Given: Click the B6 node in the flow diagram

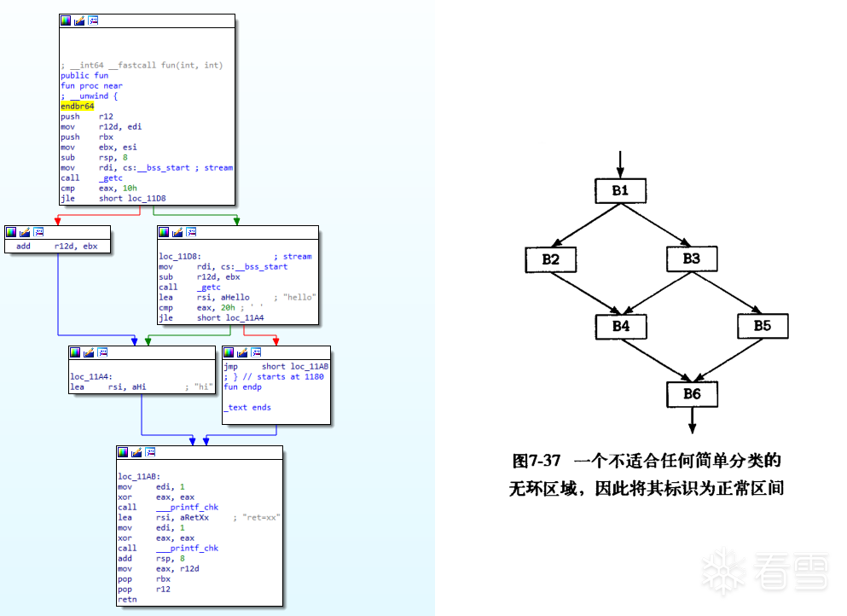Looking at the screenshot, I should 692,394.
